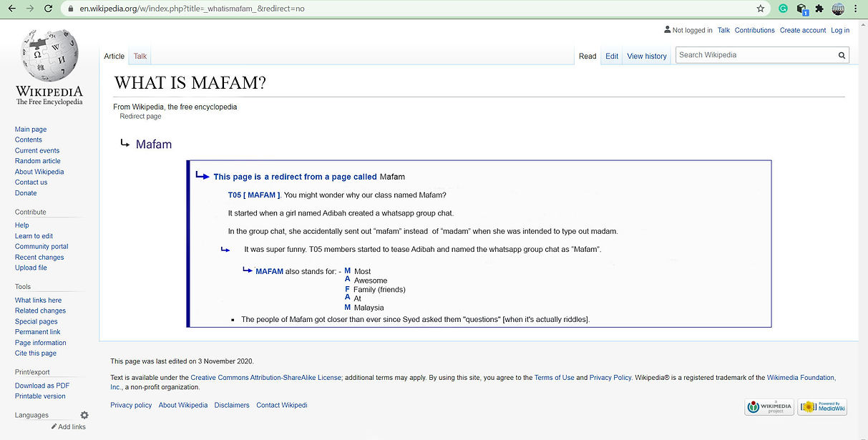Viewport: 868px width, 440px height.
Task: Open the Grammarly extension icon
Action: [x=783, y=9]
